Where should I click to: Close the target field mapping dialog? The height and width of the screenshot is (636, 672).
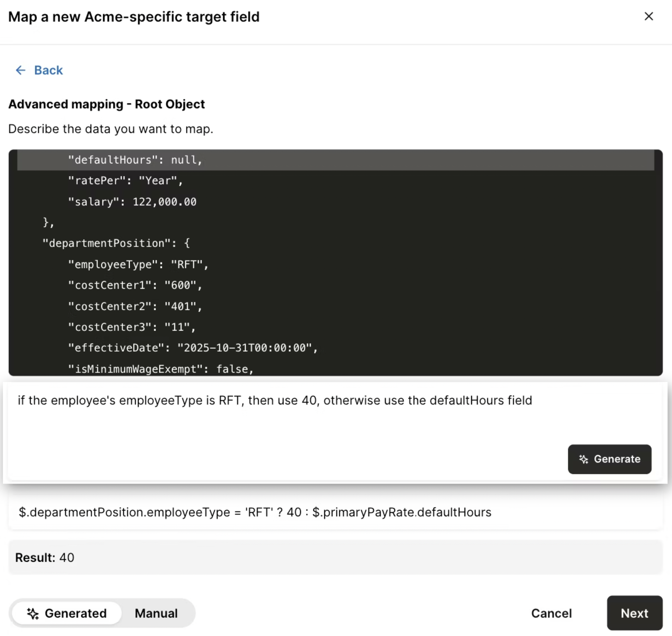point(649,16)
